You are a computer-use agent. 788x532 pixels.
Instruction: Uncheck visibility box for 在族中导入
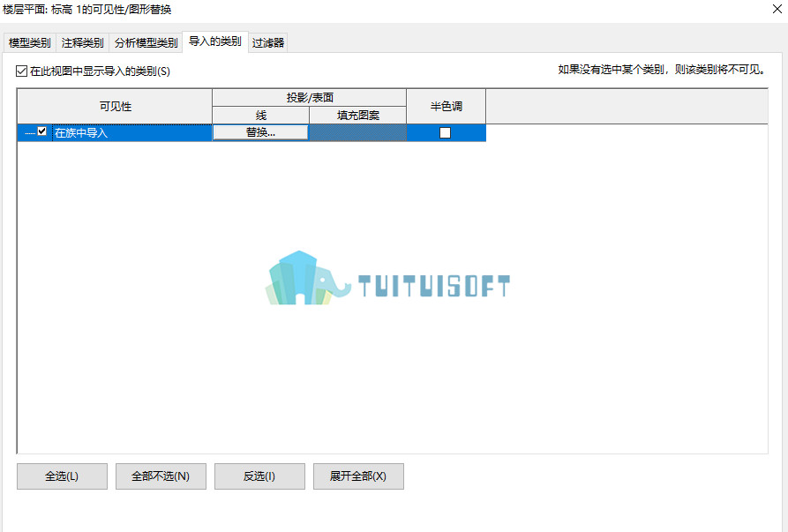(42, 131)
